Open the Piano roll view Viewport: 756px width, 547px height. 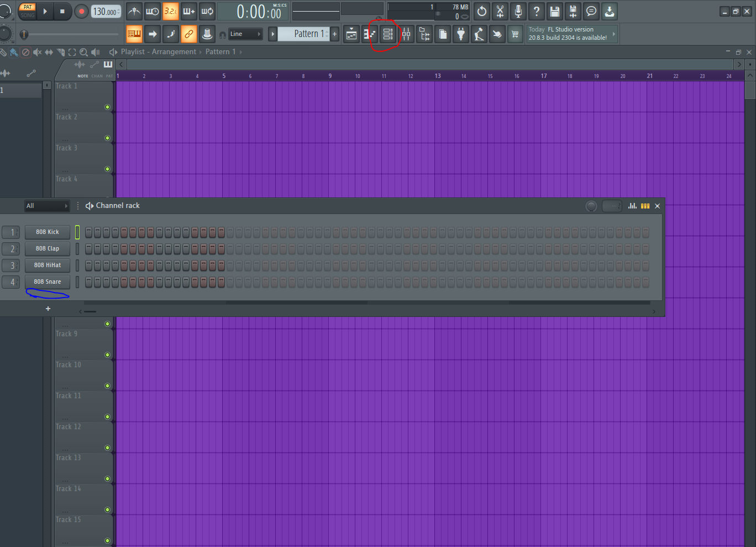pos(370,34)
